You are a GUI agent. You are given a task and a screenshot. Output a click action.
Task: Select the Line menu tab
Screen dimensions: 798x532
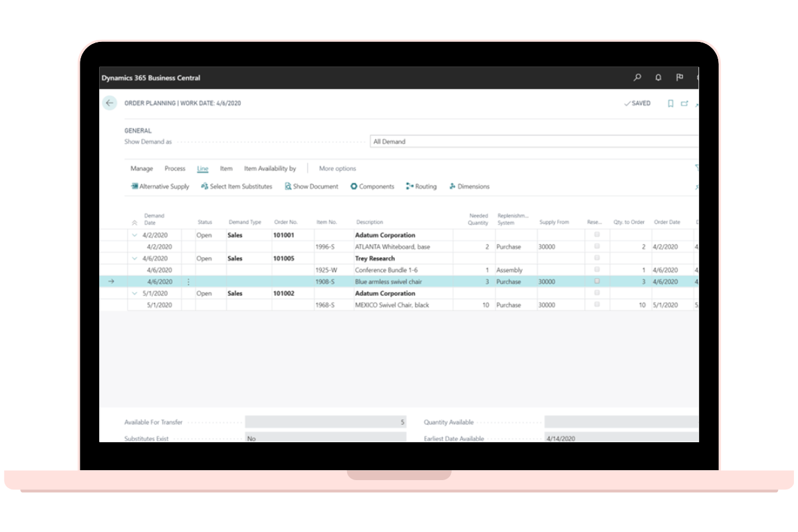pyautogui.click(x=203, y=169)
